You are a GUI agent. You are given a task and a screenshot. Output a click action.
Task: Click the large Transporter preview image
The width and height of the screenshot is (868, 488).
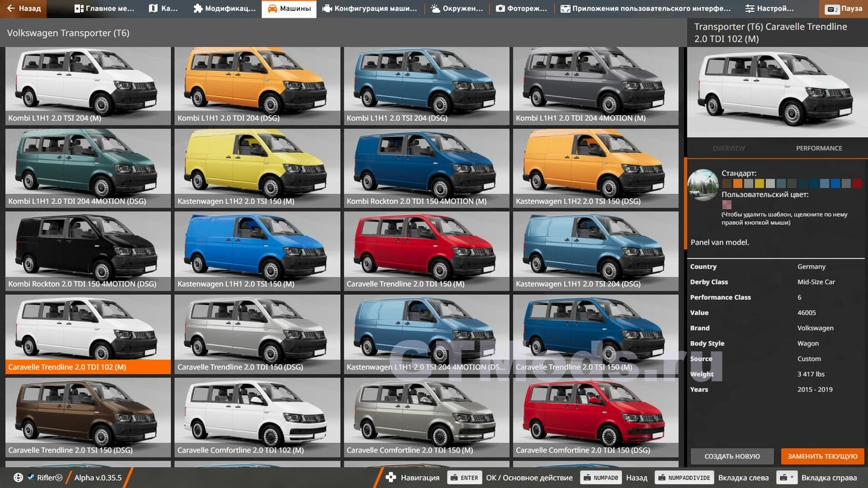777,93
